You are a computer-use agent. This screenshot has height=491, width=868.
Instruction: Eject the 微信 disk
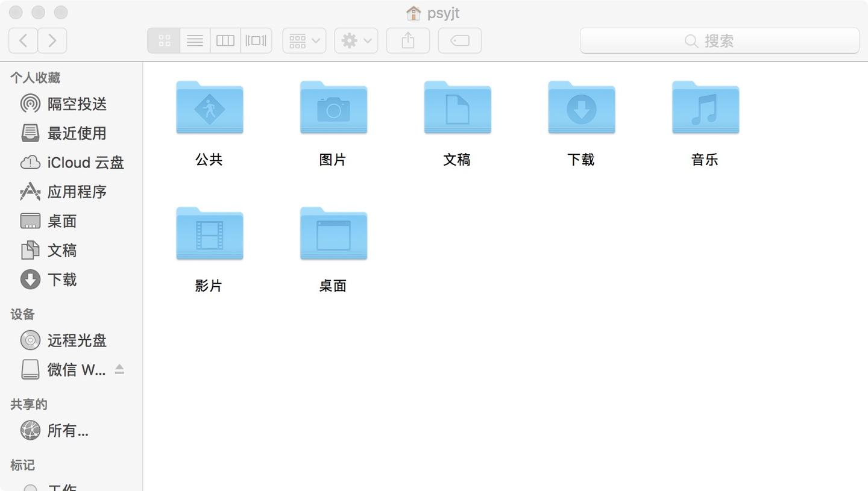(x=119, y=369)
